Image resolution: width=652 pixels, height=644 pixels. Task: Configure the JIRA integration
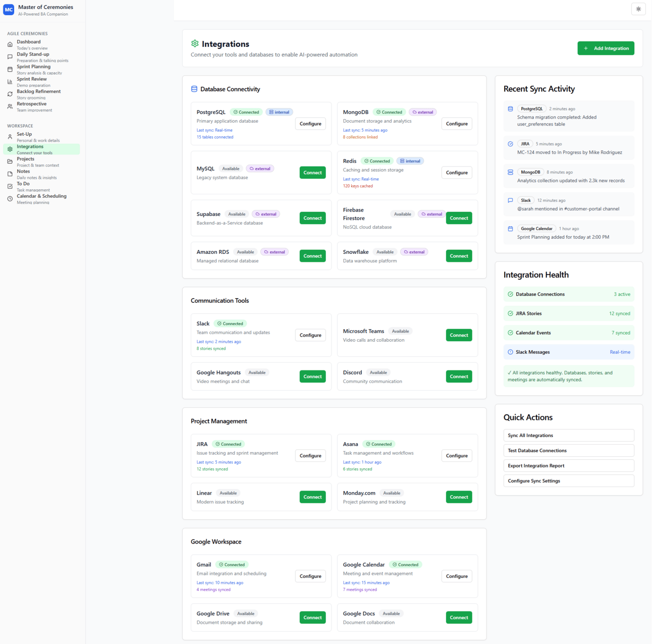point(310,456)
